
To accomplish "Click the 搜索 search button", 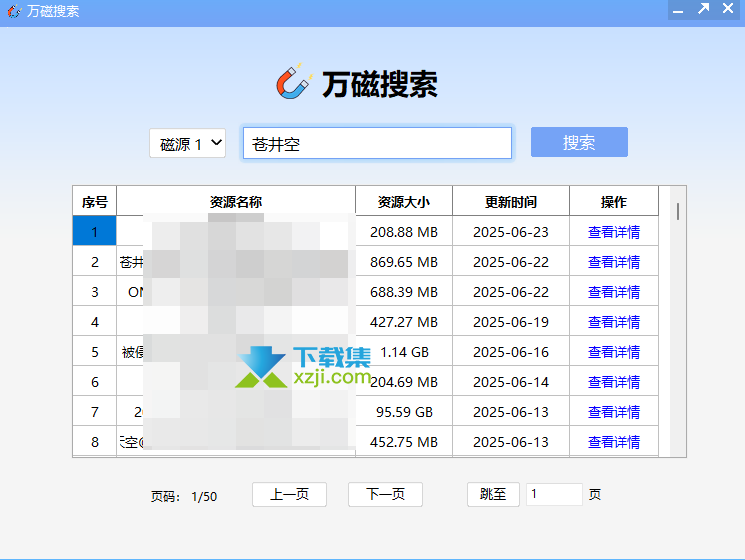I will (x=579, y=142).
